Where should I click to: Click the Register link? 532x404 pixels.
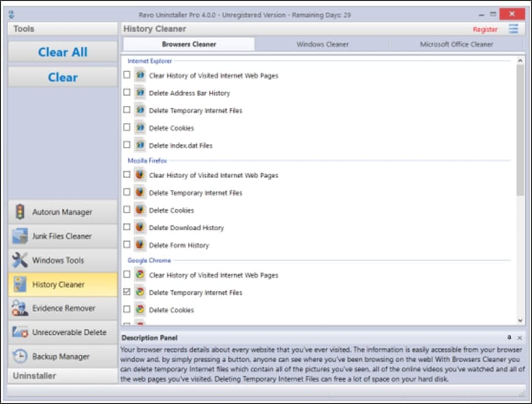coord(485,29)
